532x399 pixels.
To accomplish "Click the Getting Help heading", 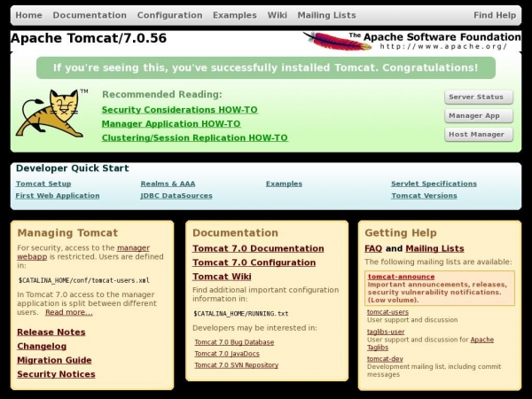I will coord(401,232).
